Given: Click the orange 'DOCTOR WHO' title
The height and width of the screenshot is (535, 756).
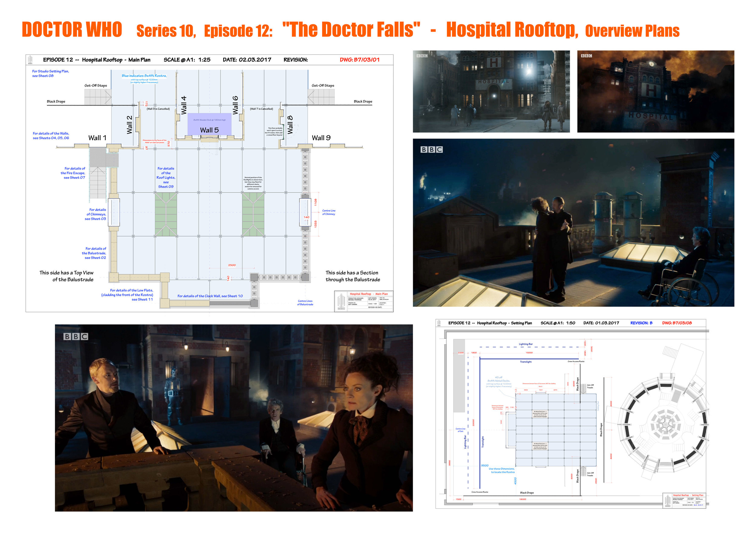Looking at the screenshot, I should pyautogui.click(x=72, y=29).
